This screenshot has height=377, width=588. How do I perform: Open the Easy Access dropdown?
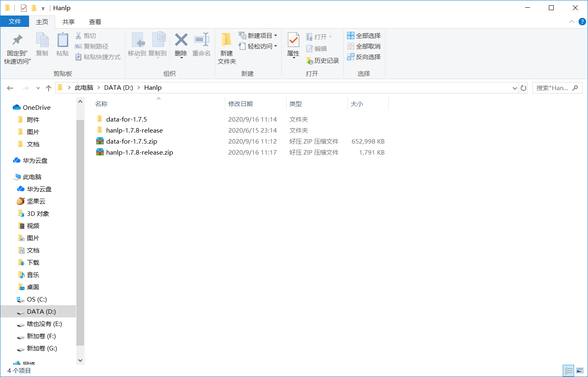(258, 46)
